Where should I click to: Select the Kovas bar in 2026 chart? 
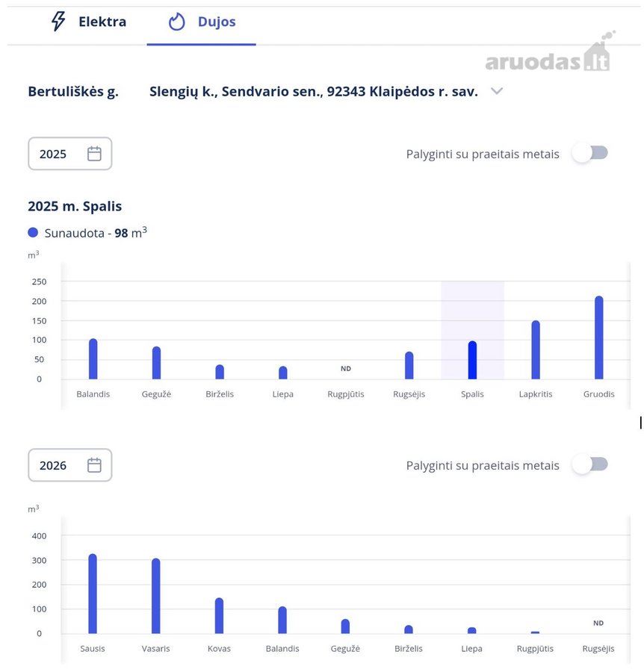219,615
